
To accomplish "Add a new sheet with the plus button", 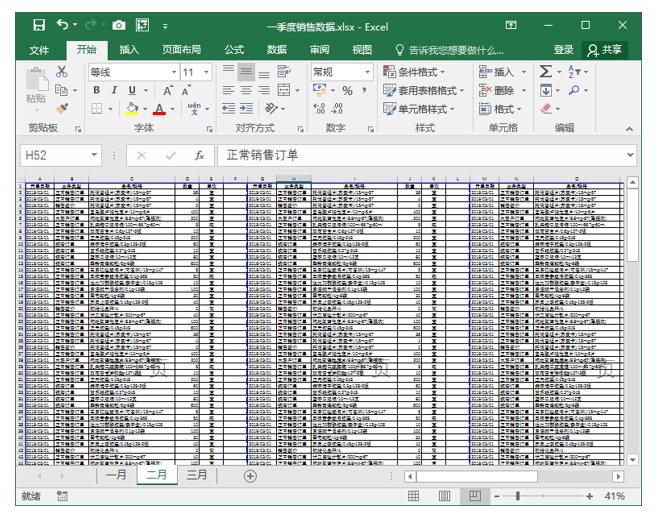I will 250,476.
